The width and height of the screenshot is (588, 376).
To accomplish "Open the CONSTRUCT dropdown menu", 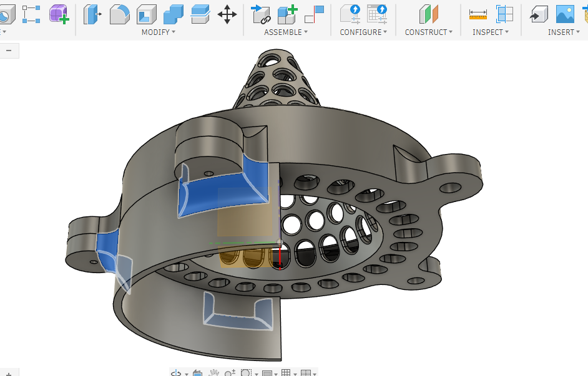I will [x=428, y=32].
